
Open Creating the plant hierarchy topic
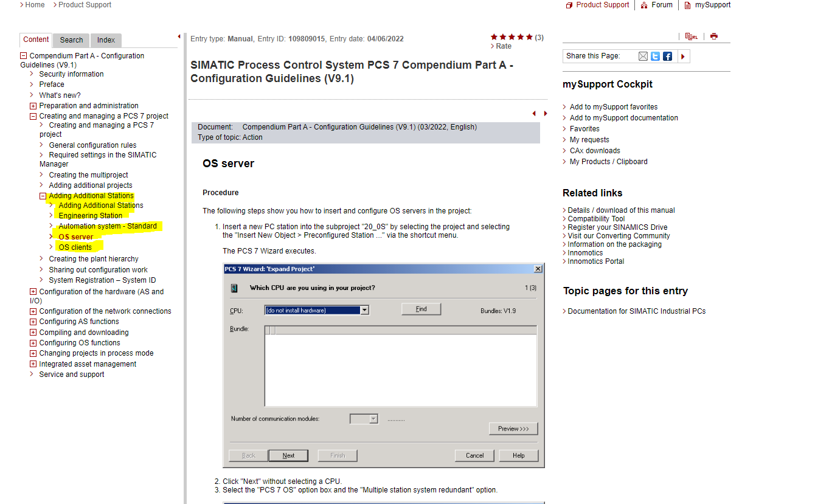point(94,259)
